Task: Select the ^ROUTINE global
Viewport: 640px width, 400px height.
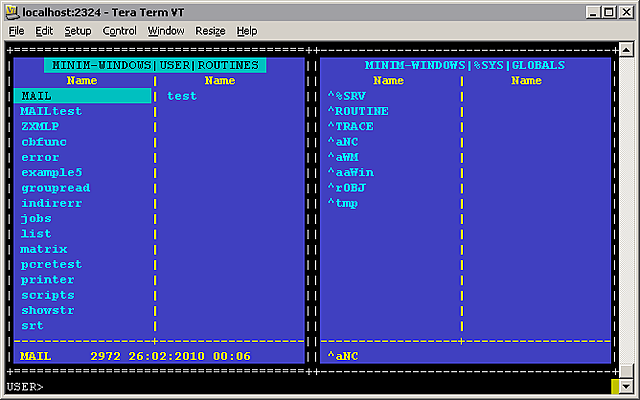Action: coord(358,111)
